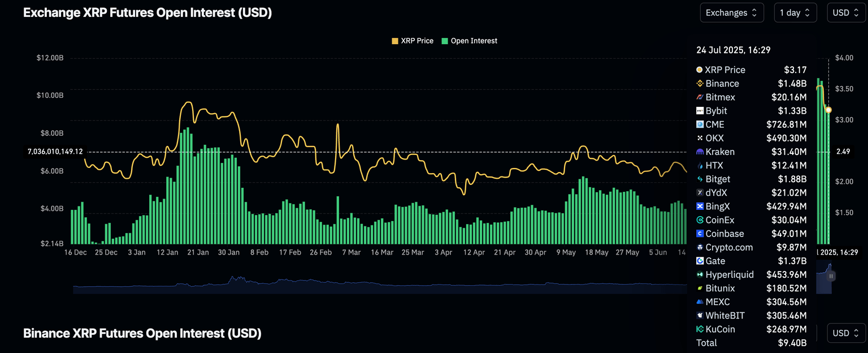This screenshot has height=353, width=868.
Task: Click the CME exchange icon
Action: coord(700,124)
